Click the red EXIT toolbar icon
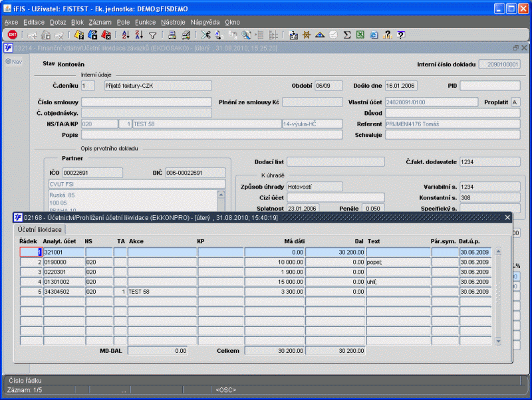This screenshot has width=532, height=400. click(13, 35)
